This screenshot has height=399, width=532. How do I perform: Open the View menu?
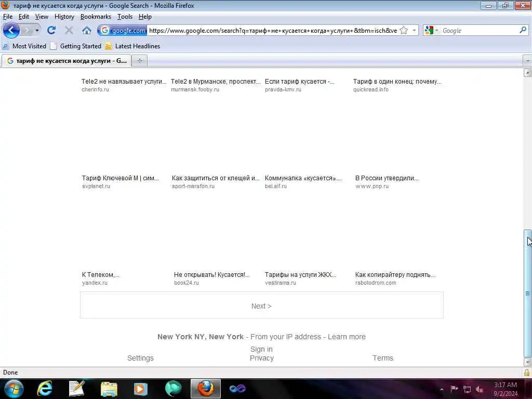click(42, 17)
